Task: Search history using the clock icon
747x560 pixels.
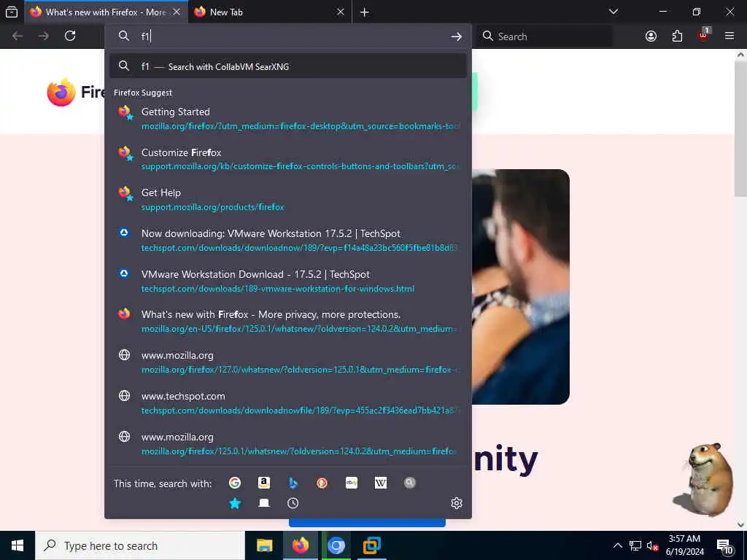Action: 293,503
